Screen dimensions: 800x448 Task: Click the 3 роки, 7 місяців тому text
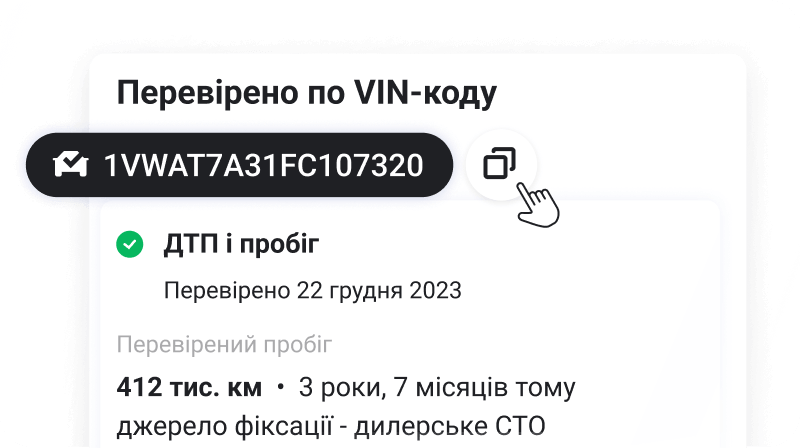437,388
